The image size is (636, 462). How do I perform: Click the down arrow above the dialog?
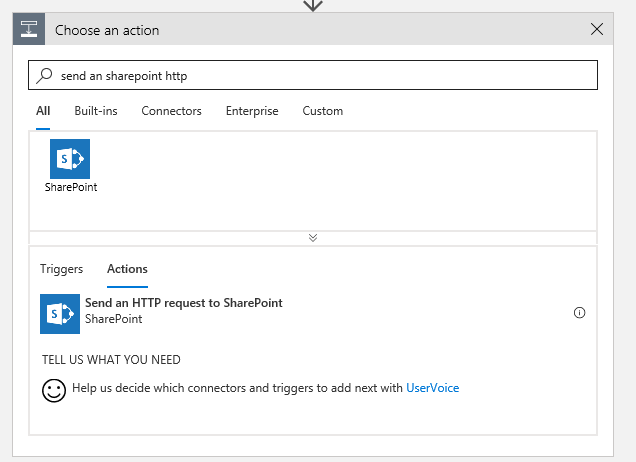313,5
